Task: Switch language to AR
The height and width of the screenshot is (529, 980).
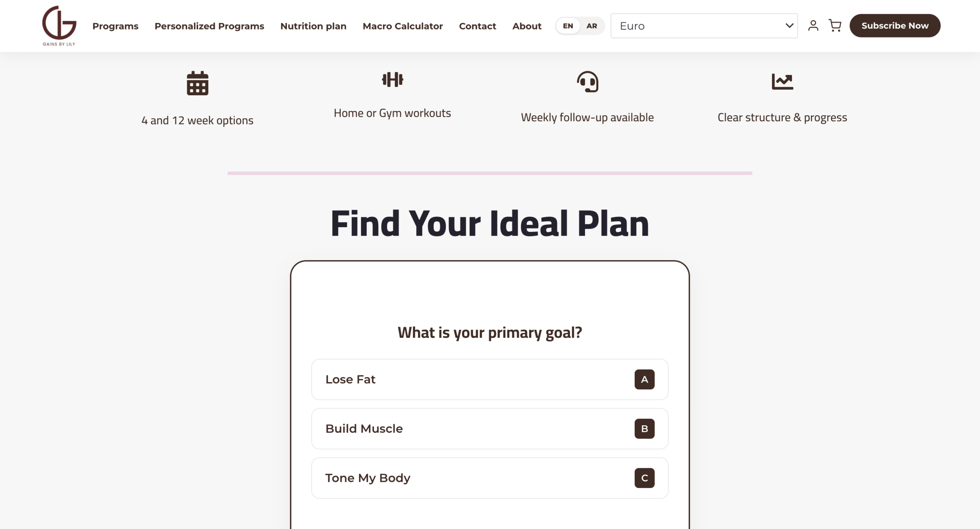Action: pyautogui.click(x=591, y=26)
